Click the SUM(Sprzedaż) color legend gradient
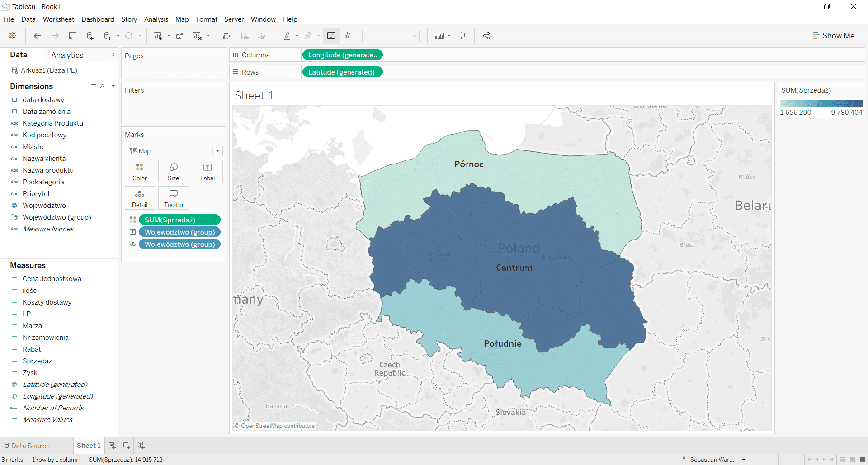Viewport: 868px width, 465px height. click(821, 103)
